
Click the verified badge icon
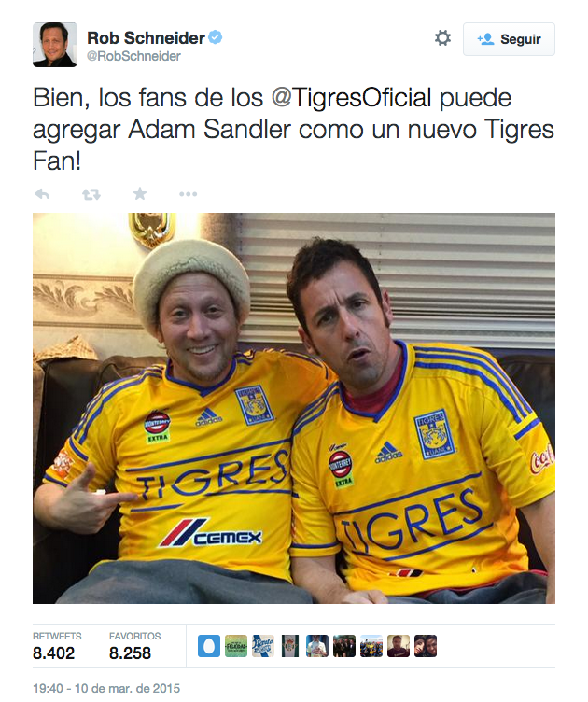[x=216, y=37]
